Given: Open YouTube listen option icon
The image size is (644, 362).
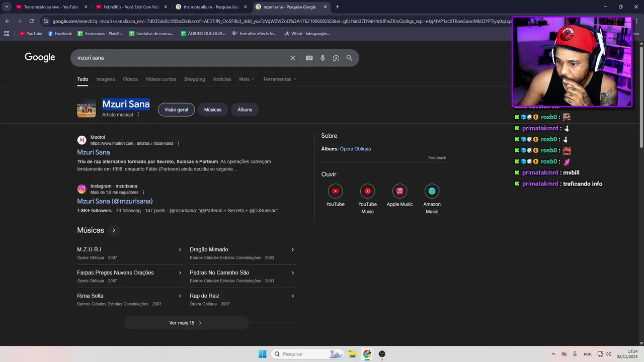Looking at the screenshot, I should [335, 191].
